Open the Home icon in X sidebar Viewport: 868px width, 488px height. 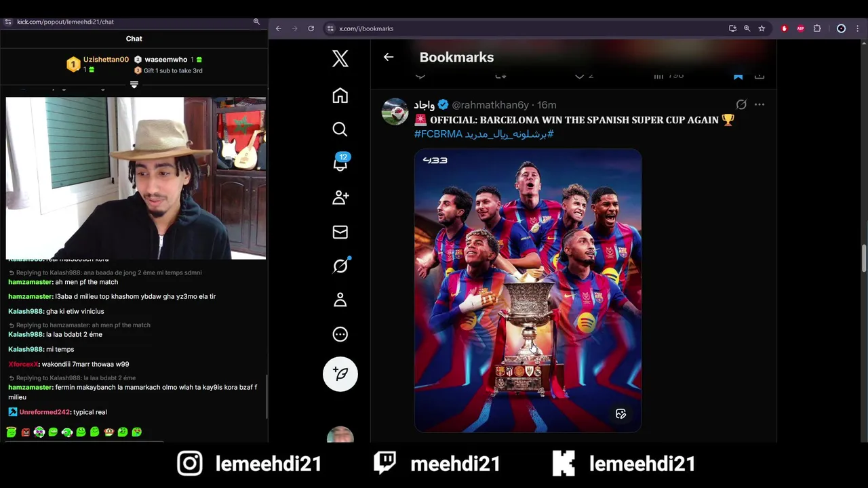340,96
